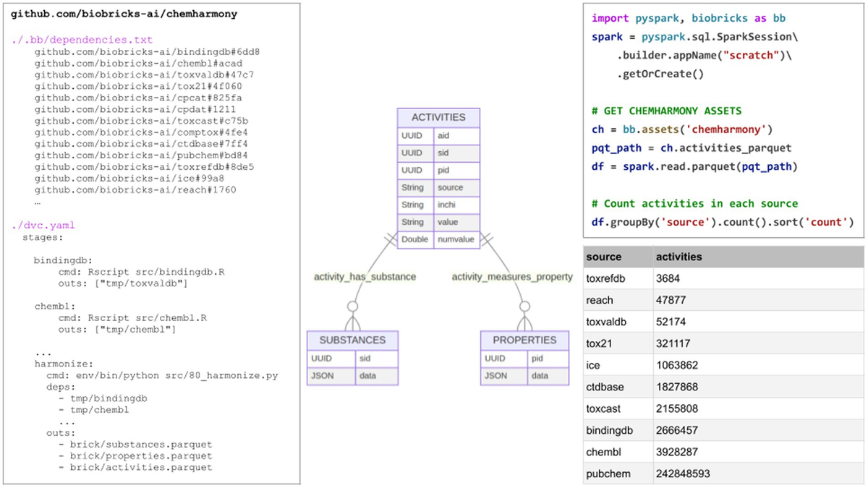Open the ./.bb/dependencies.txt file
The height and width of the screenshot is (488, 868).
coord(79,39)
